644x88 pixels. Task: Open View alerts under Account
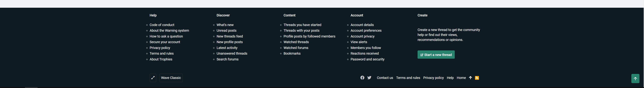coord(359,42)
